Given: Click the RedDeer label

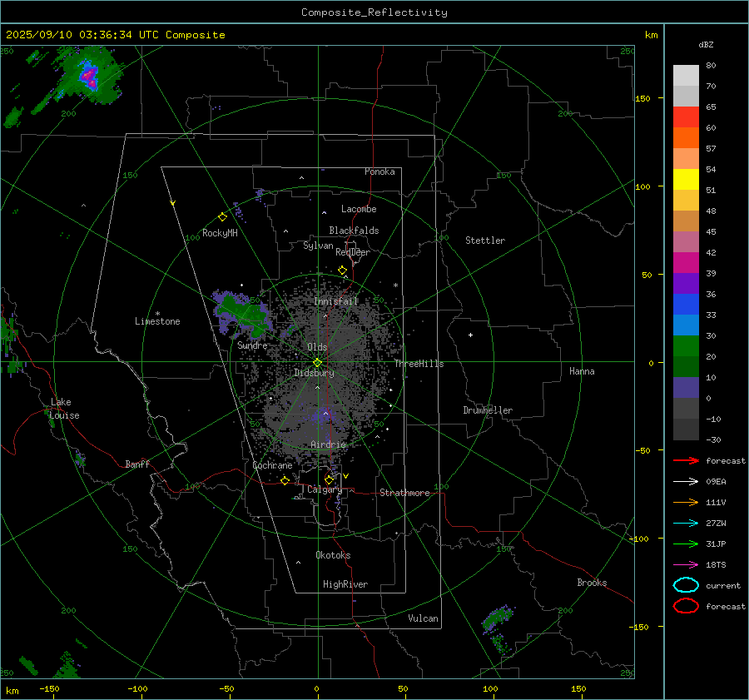Looking at the screenshot, I should click(353, 252).
